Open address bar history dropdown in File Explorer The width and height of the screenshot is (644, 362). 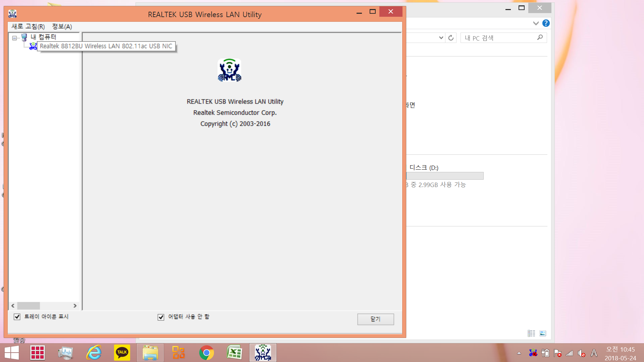[x=441, y=38]
